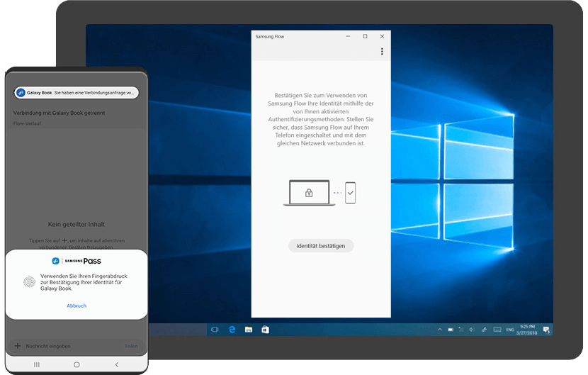Close the Samsung Flow window

click(382, 36)
